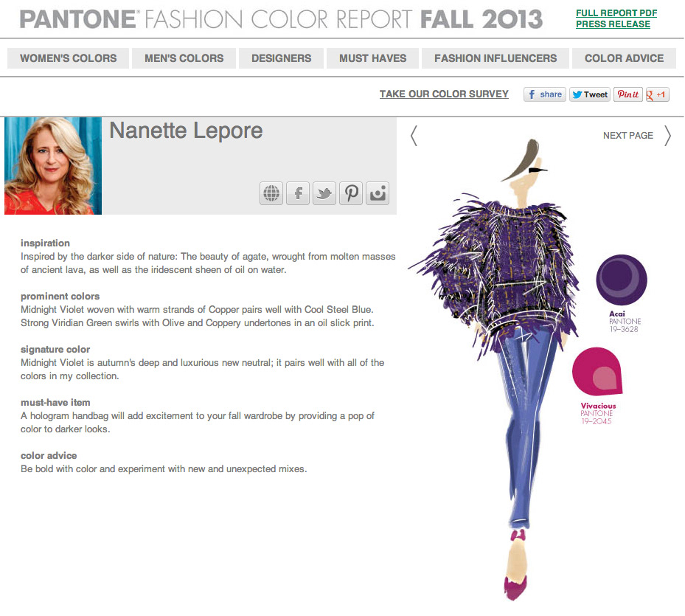
Task: Click the Google +1 button
Action: pyautogui.click(x=658, y=94)
